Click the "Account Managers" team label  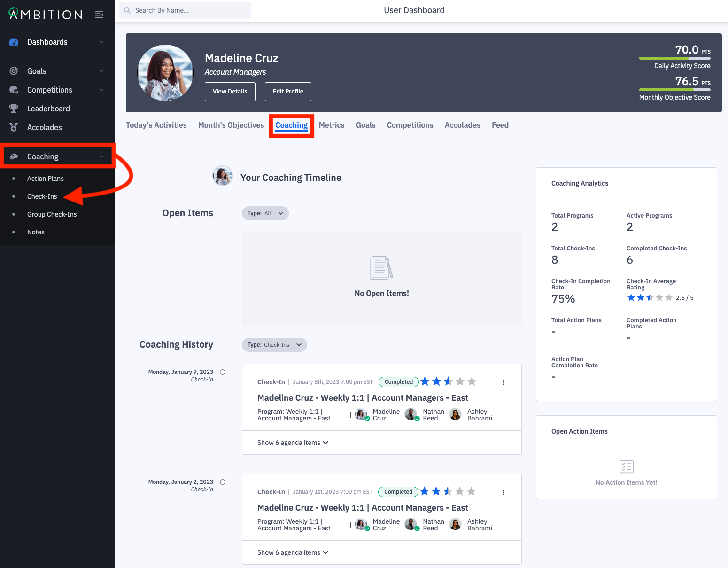coord(235,72)
